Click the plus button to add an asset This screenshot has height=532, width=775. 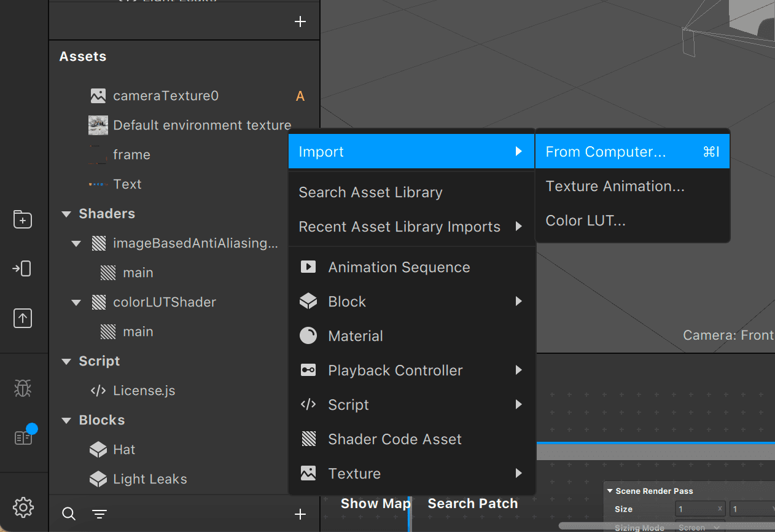(x=300, y=514)
